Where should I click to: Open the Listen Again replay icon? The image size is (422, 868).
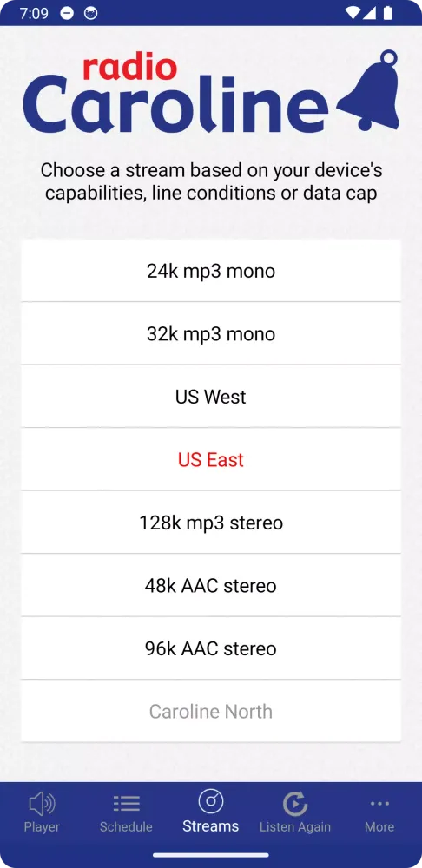click(295, 803)
